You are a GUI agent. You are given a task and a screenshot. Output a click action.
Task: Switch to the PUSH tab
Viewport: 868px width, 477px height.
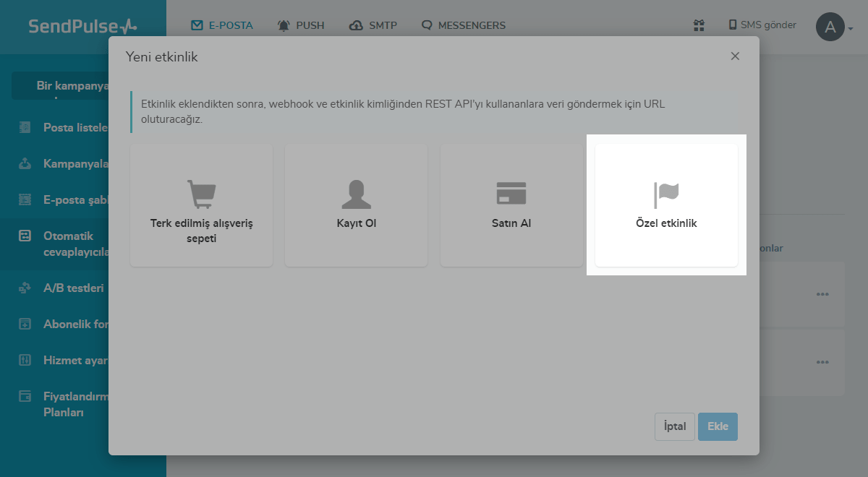[x=301, y=25]
